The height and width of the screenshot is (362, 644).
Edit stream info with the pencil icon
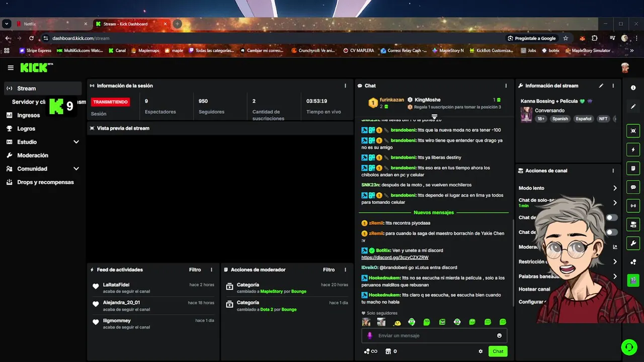click(601, 86)
